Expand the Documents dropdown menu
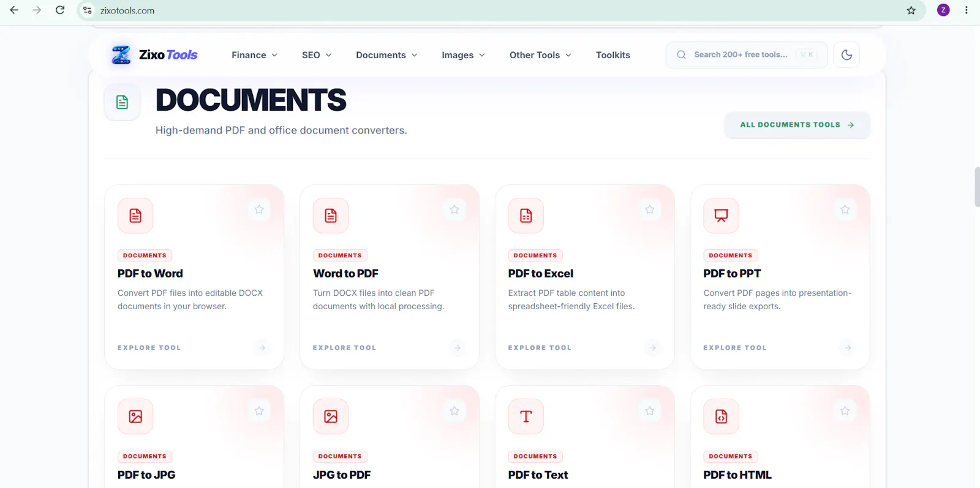Image resolution: width=980 pixels, height=488 pixels. point(386,55)
